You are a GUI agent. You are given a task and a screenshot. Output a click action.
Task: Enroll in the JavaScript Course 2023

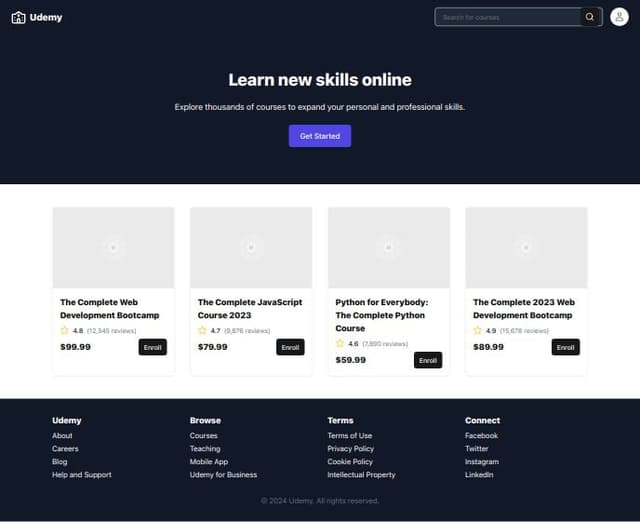coord(290,347)
